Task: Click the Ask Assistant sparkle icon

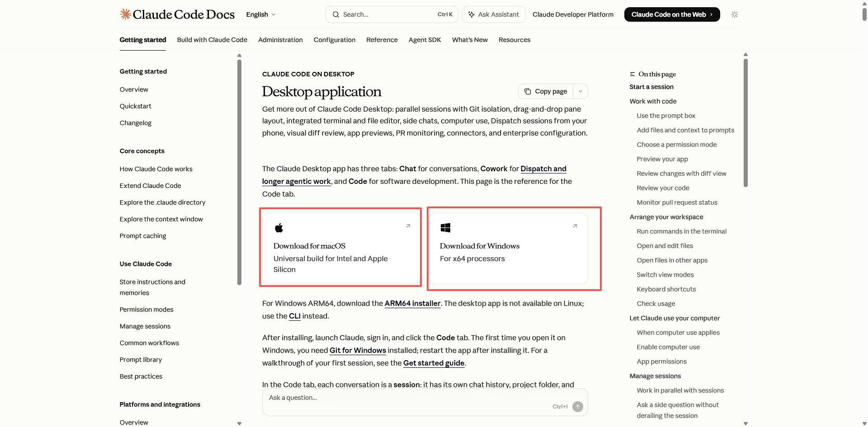Action: click(x=472, y=14)
